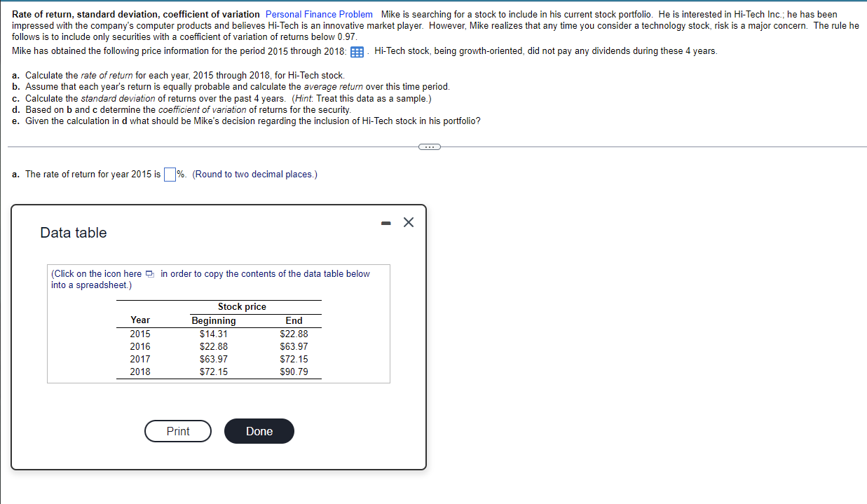Click the rate of return answer input box

pos(168,173)
